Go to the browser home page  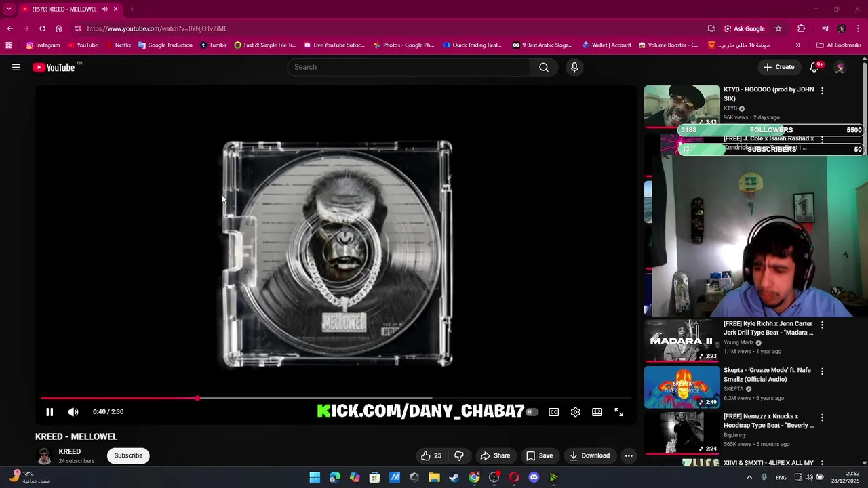pyautogui.click(x=58, y=28)
